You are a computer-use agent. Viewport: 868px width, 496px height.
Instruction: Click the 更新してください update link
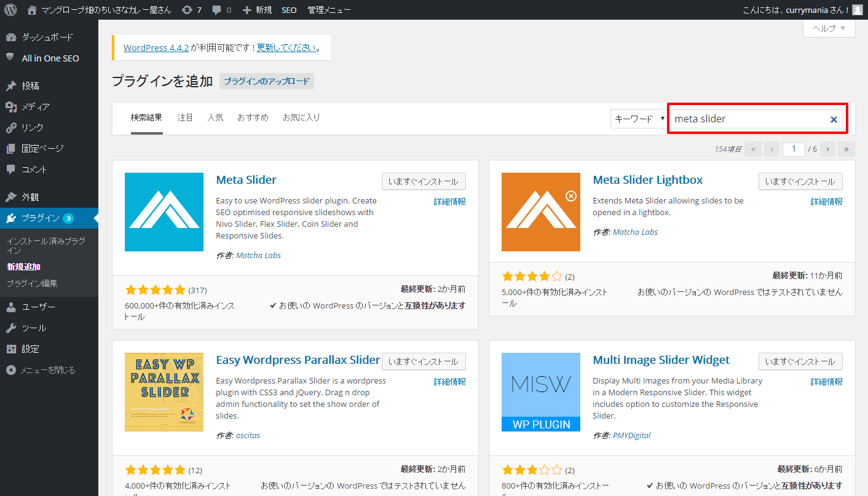pos(286,47)
